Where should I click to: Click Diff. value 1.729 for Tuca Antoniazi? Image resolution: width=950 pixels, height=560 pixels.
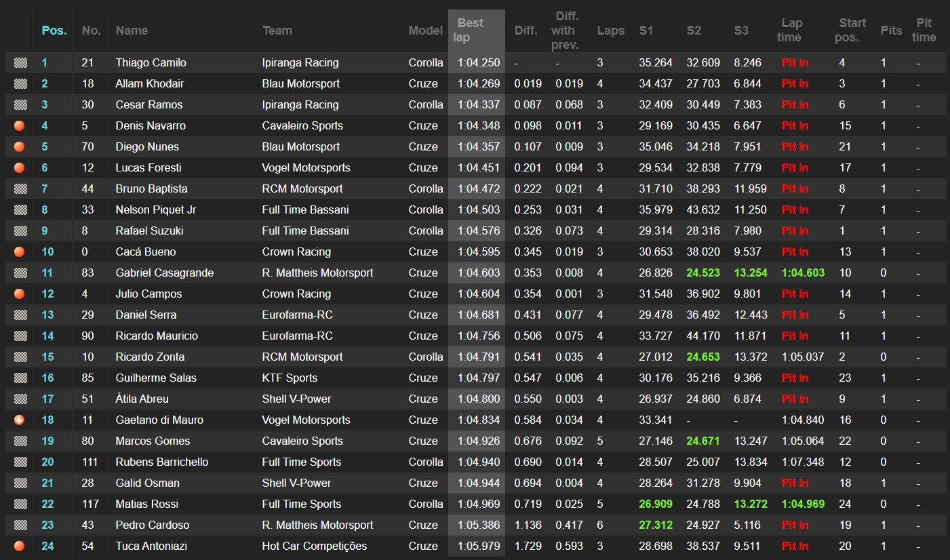tap(528, 546)
